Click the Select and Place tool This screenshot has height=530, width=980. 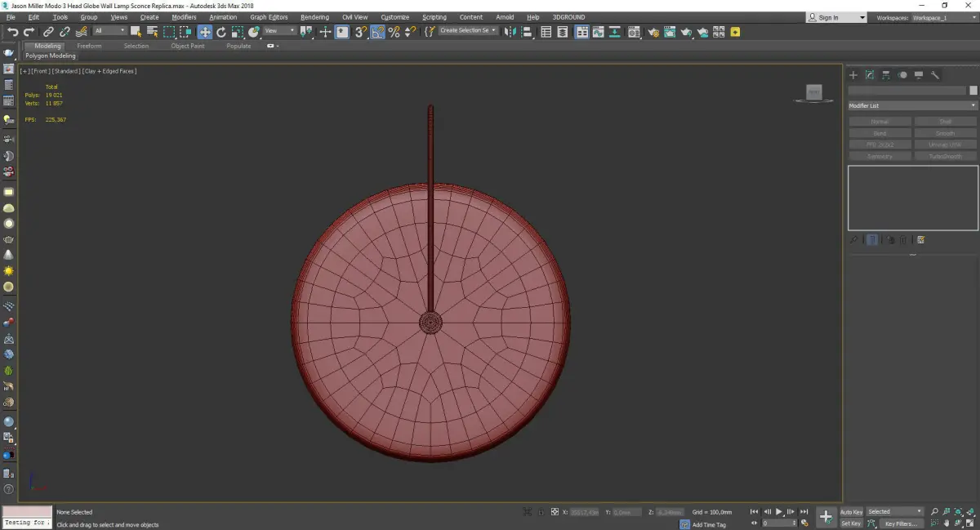click(x=254, y=32)
